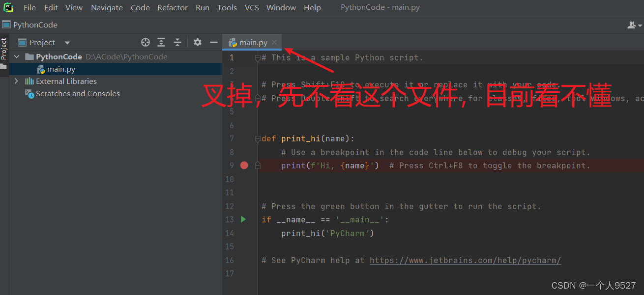Open Project panel settings gear

198,42
